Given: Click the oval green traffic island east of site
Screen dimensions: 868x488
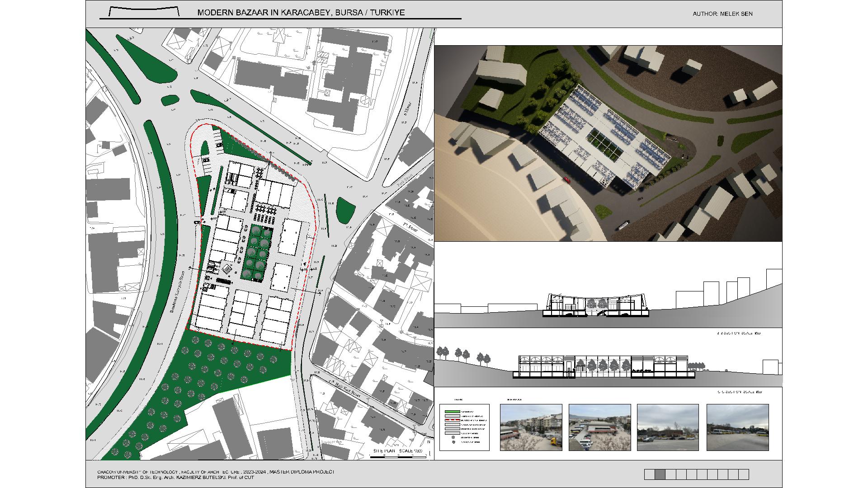Looking at the screenshot, I should 346,210.
